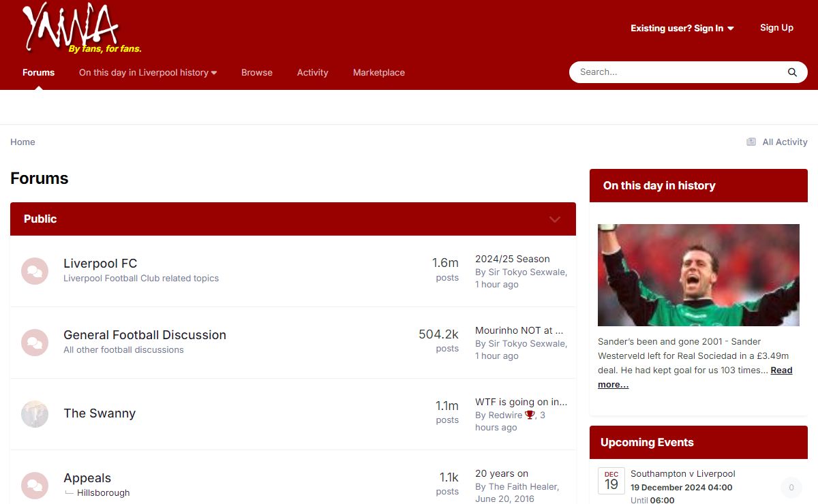Click the 504.2k posts count
This screenshot has height=504, width=818.
[x=438, y=334]
